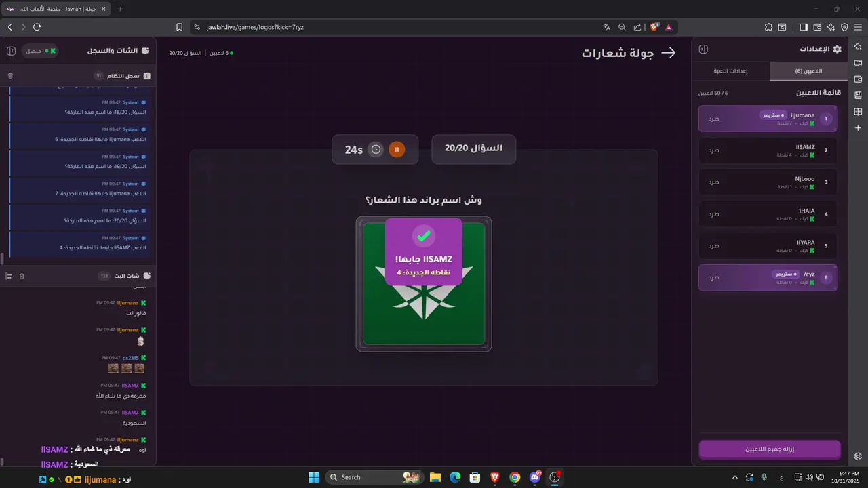This screenshot has height=488, width=868.
Task: Open the Leo AI toolbar icon
Action: (x=831, y=27)
